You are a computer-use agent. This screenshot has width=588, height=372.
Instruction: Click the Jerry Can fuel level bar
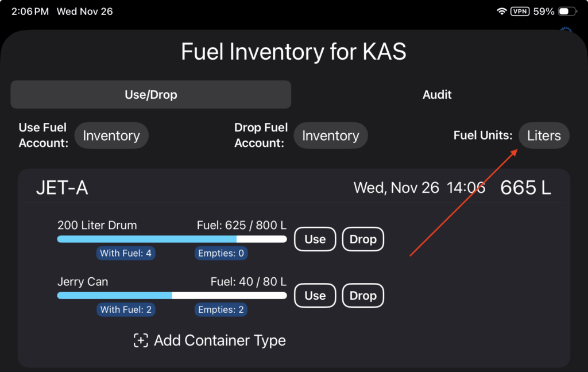click(172, 295)
